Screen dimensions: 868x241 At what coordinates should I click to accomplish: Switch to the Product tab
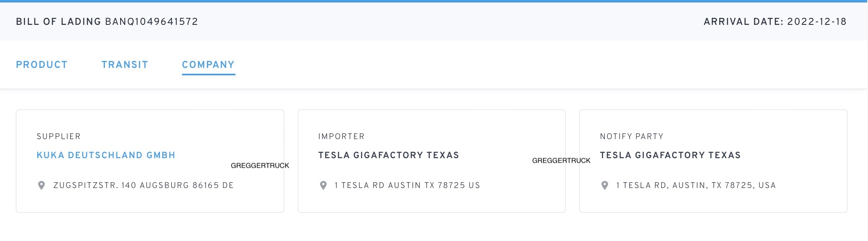(x=41, y=65)
